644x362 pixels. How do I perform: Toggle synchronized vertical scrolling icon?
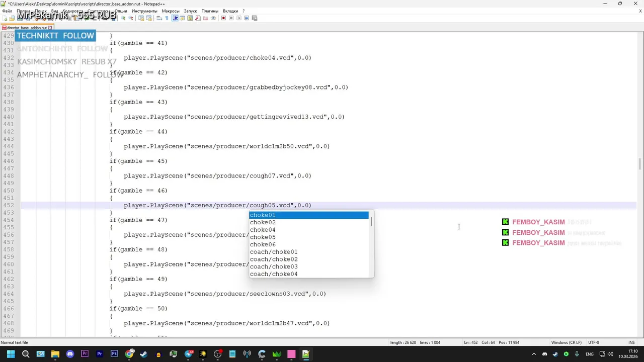tap(141, 18)
